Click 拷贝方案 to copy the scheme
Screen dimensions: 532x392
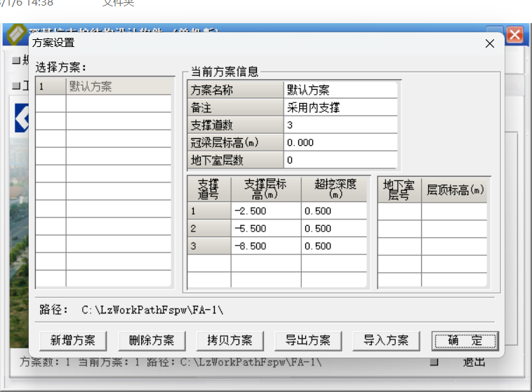point(230,341)
